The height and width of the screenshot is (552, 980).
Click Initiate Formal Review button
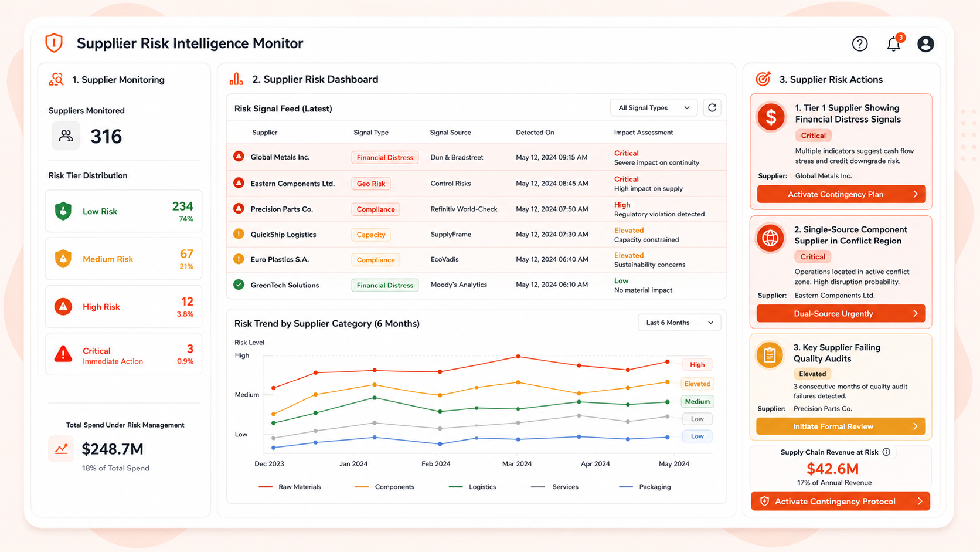pos(841,426)
